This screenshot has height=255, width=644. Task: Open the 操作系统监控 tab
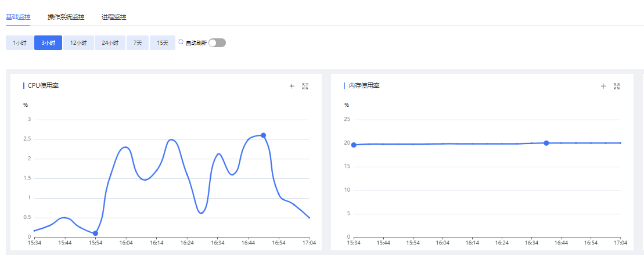coord(66,17)
